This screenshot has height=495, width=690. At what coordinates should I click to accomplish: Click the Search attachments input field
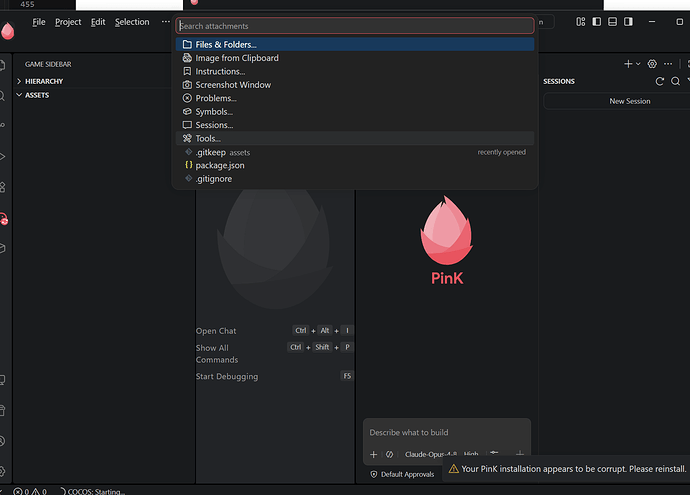pyautogui.click(x=355, y=26)
